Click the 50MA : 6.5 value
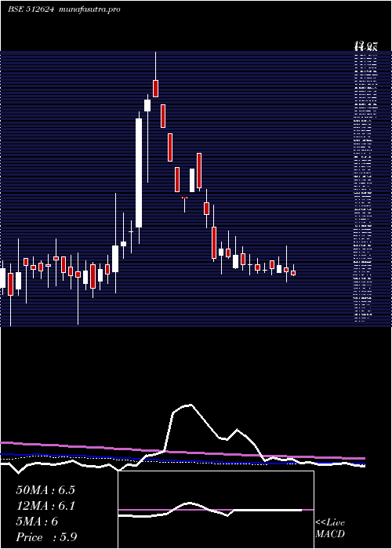 coord(45,490)
